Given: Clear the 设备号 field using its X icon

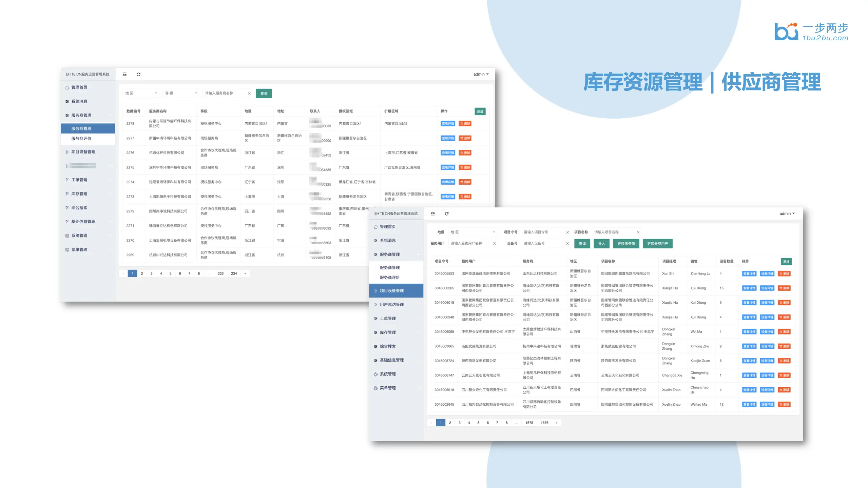Looking at the screenshot, I should point(567,243).
